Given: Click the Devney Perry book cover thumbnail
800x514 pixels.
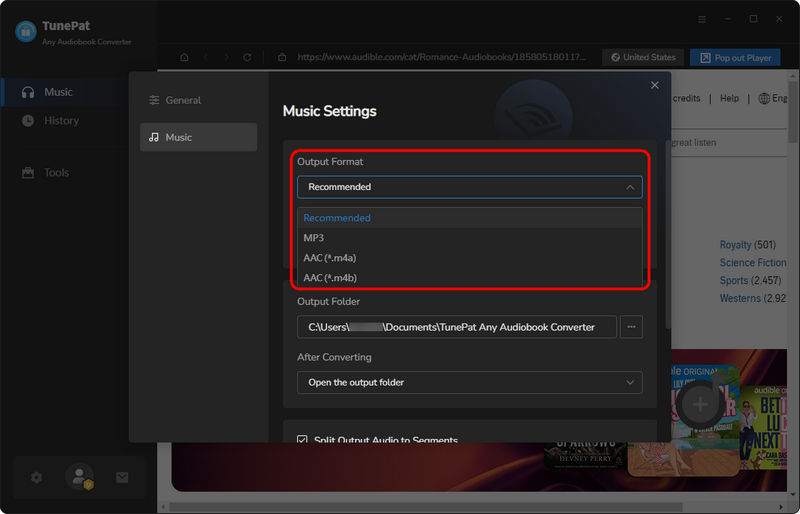Looking at the screenshot, I should 585,454.
